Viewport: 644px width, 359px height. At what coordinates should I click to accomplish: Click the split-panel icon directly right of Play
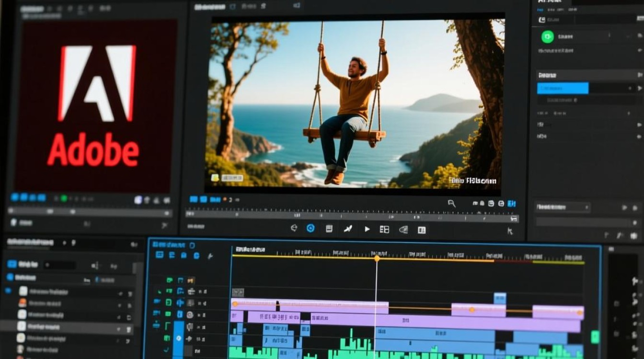(x=384, y=229)
